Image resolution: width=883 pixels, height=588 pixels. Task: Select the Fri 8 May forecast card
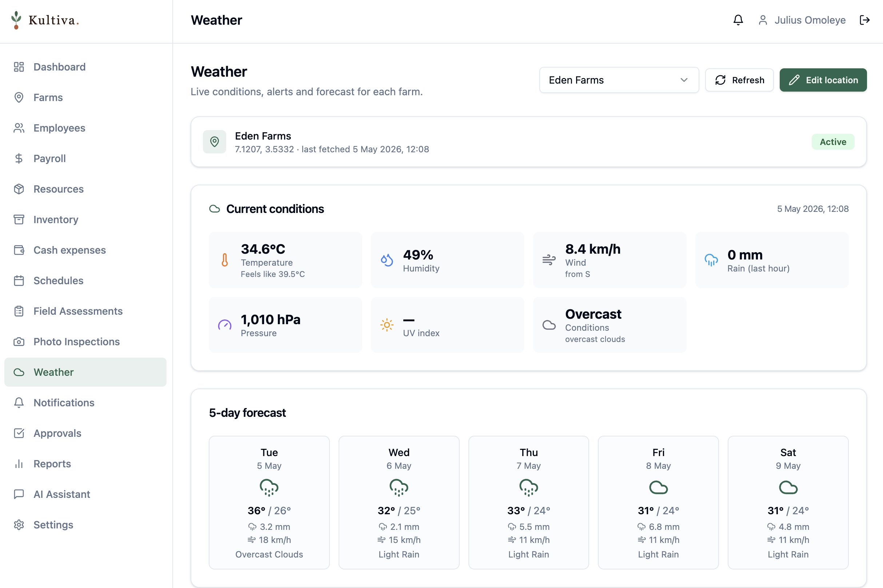658,503
